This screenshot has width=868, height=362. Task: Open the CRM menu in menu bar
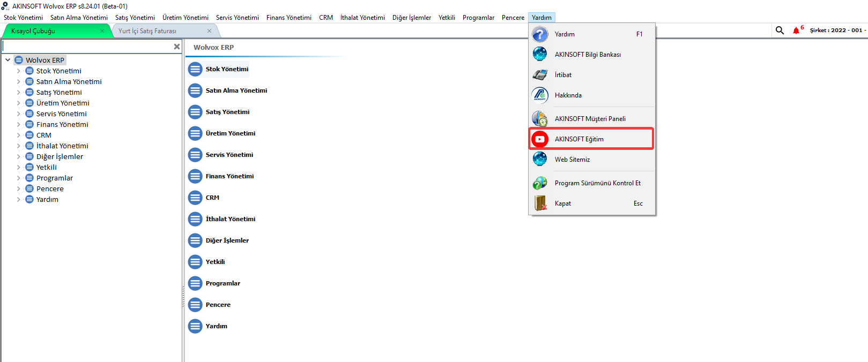[326, 18]
